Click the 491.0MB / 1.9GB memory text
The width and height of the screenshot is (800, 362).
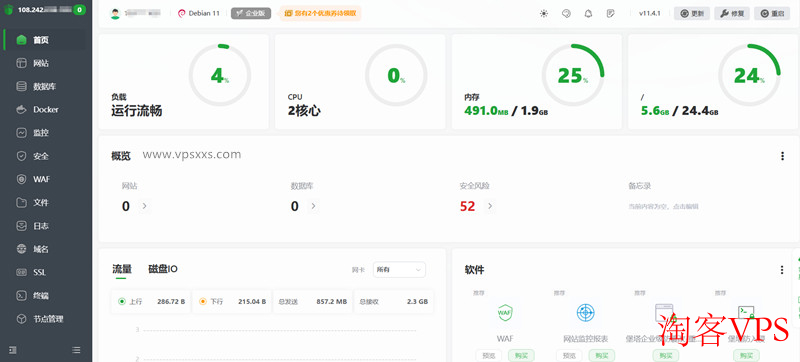click(506, 111)
